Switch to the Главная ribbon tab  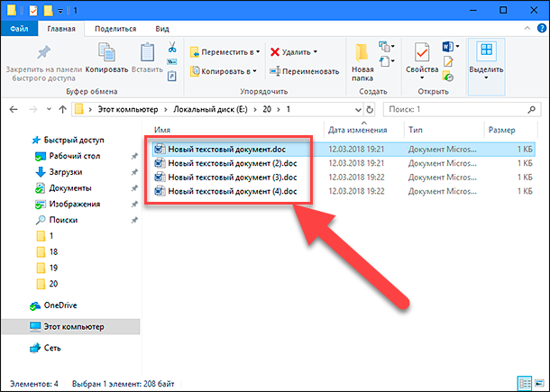(61, 29)
